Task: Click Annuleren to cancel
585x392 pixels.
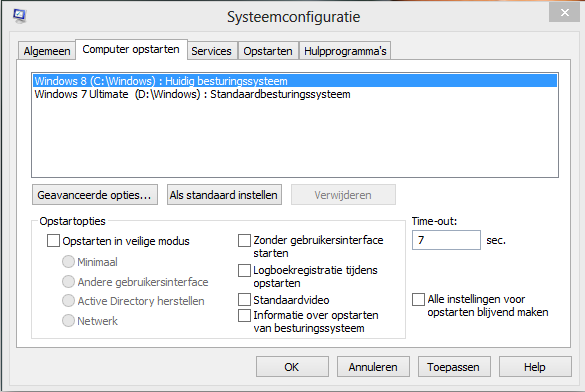Action: (373, 367)
